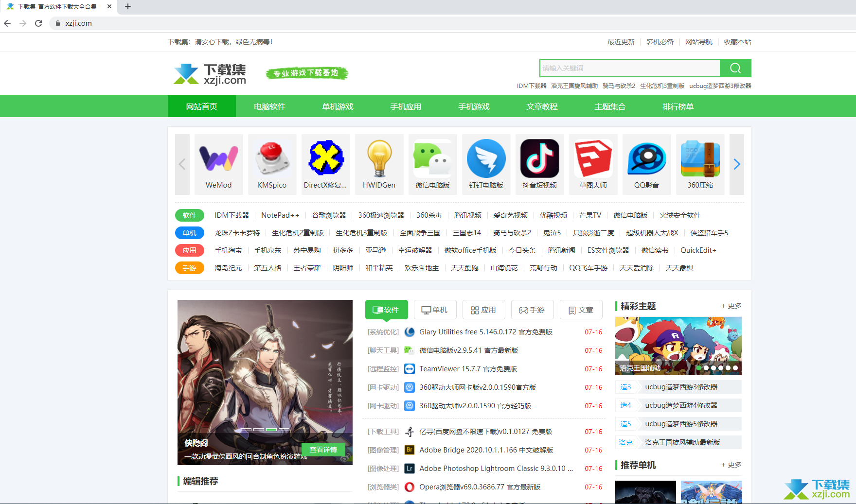Open the 电脑软件 nav item

[x=270, y=106]
